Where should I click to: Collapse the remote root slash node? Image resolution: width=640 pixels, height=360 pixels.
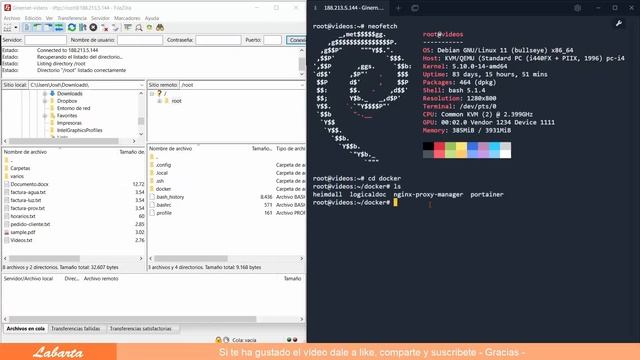tap(152, 93)
